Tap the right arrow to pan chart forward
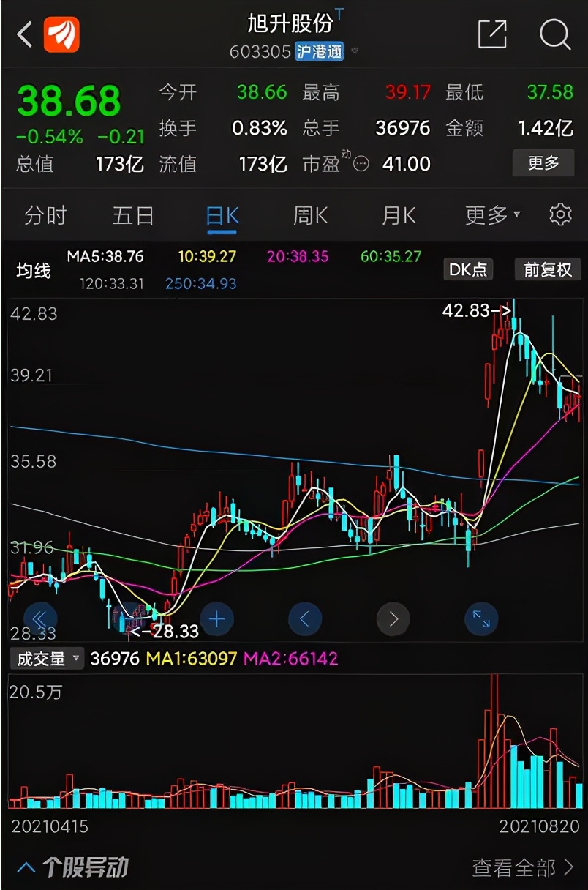Screen dimensions: 588x890 [393, 618]
